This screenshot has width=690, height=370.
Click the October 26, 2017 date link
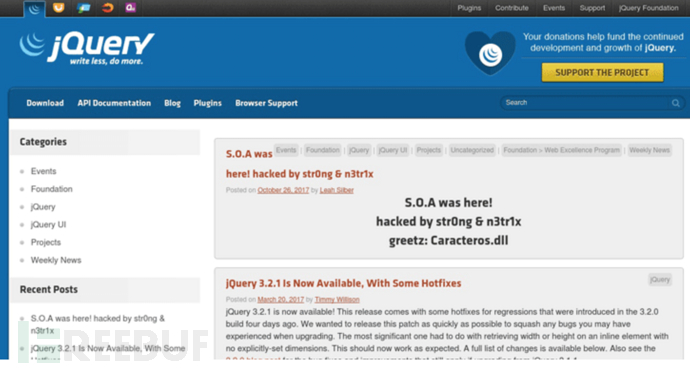283,190
